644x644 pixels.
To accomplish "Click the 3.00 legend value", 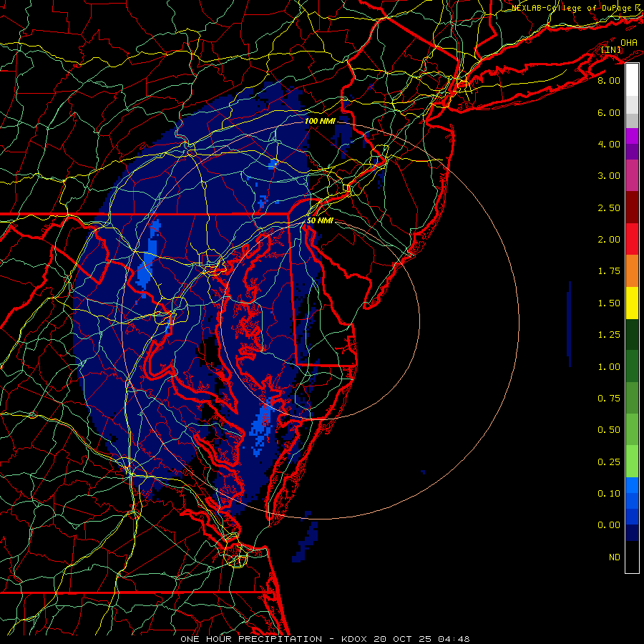I will (x=609, y=176).
